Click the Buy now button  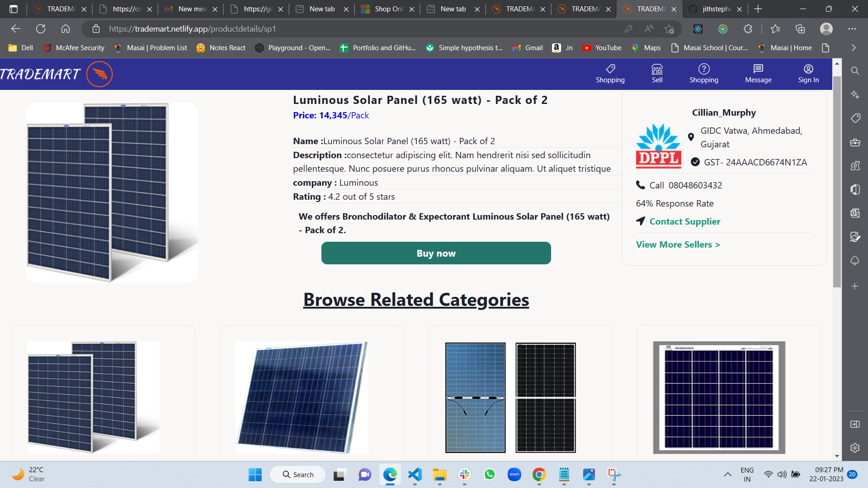[x=436, y=253]
